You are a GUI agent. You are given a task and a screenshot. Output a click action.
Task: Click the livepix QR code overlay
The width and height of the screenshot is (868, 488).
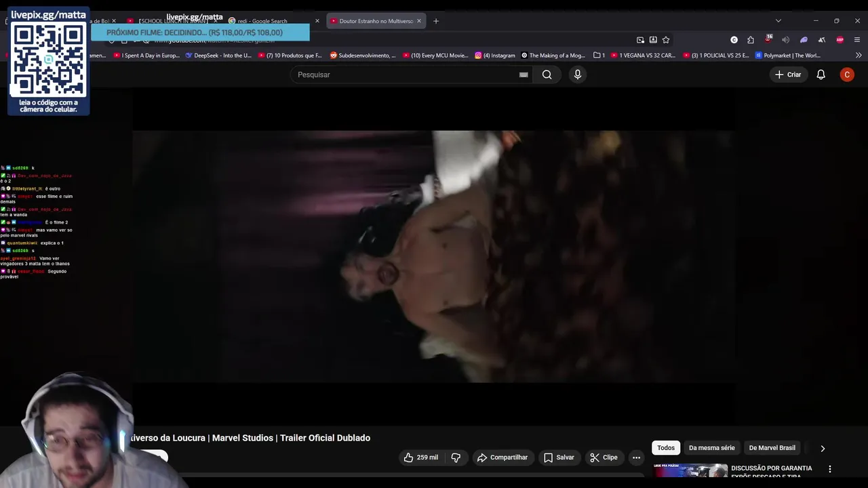48,61
